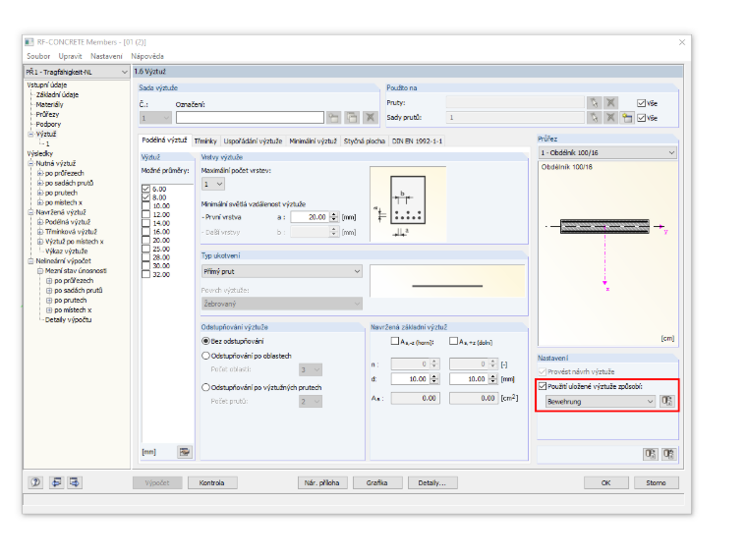Screen dimensions: 747x560
Task: Open the Nápověda menu
Action: click(147, 56)
